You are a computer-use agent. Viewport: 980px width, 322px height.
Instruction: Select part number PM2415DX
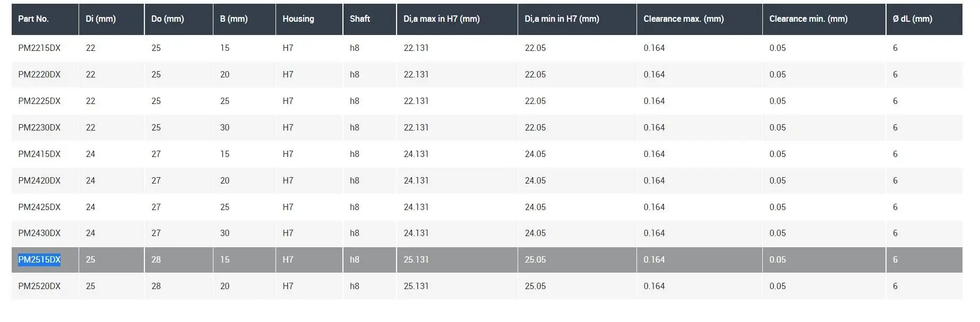pyautogui.click(x=39, y=154)
